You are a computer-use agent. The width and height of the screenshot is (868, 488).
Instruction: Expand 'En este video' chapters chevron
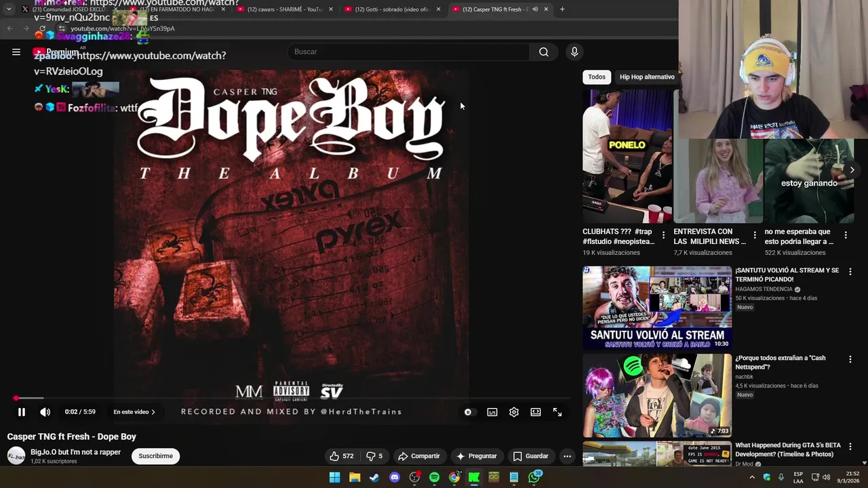pos(153,412)
